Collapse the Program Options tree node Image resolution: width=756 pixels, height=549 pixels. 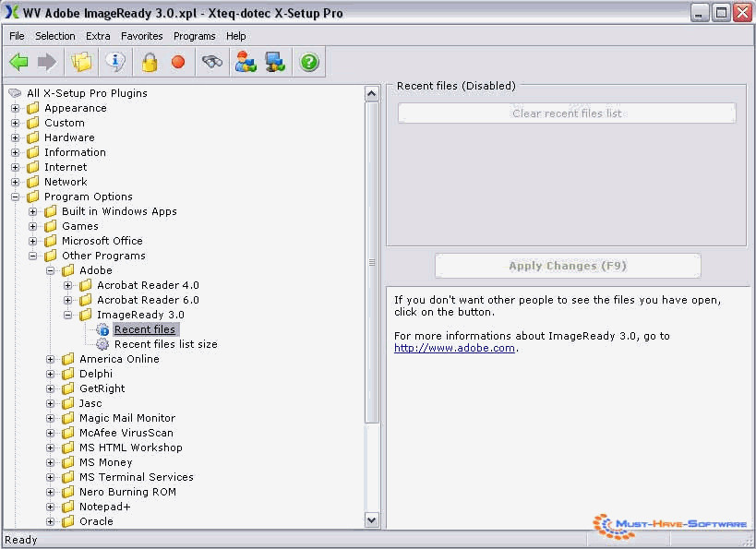16,197
